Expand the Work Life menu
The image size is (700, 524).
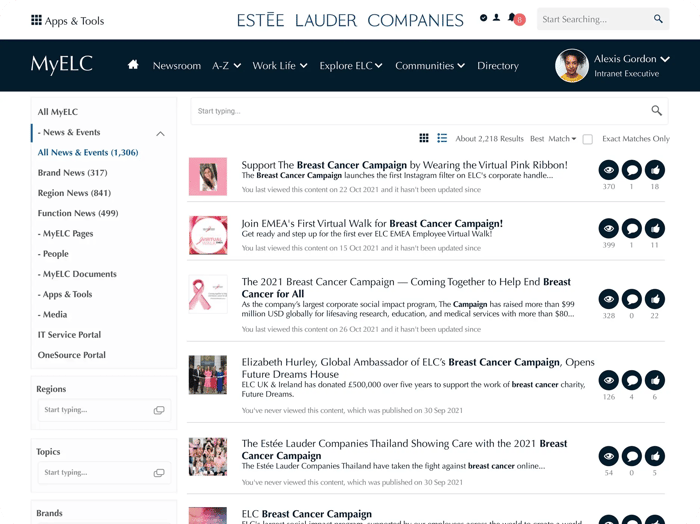coord(280,66)
